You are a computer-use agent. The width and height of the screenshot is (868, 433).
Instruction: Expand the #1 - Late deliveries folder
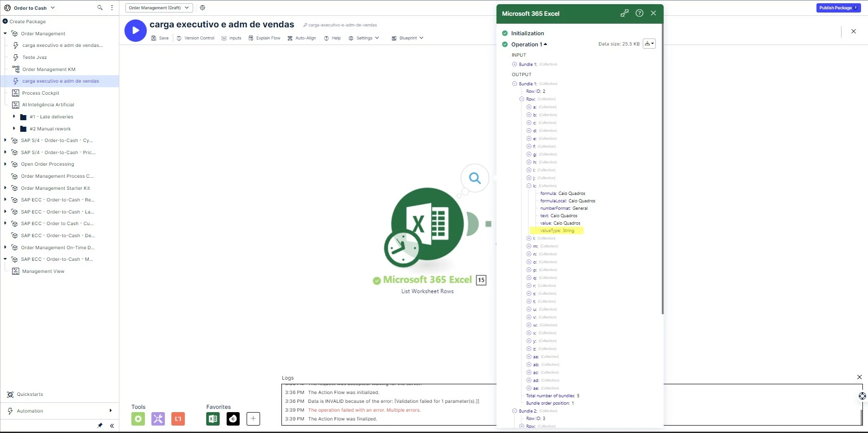14,116
